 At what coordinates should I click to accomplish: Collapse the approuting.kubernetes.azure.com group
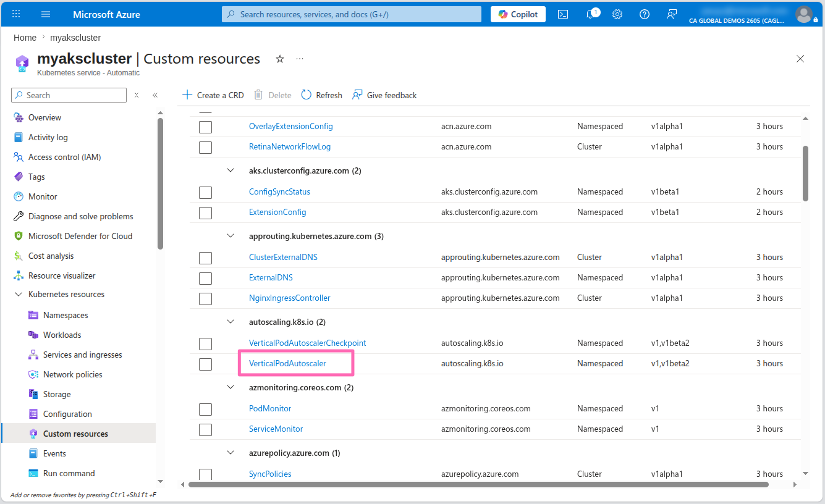tap(231, 235)
